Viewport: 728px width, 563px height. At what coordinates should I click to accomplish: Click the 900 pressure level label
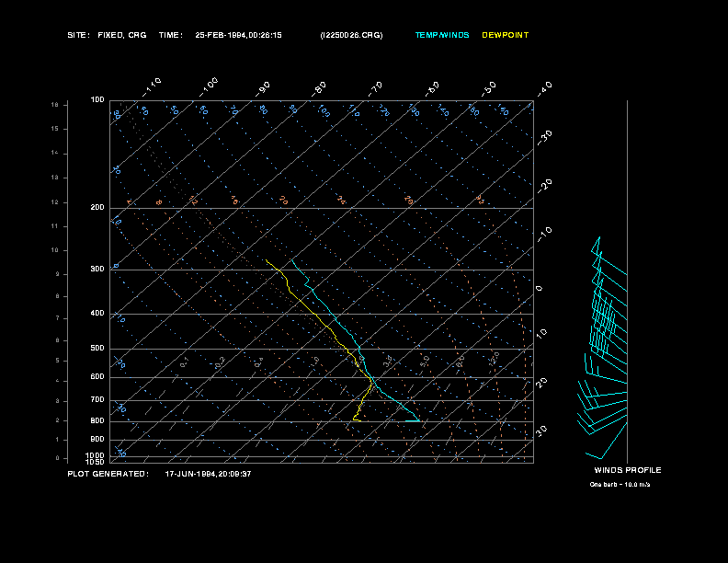(x=97, y=440)
